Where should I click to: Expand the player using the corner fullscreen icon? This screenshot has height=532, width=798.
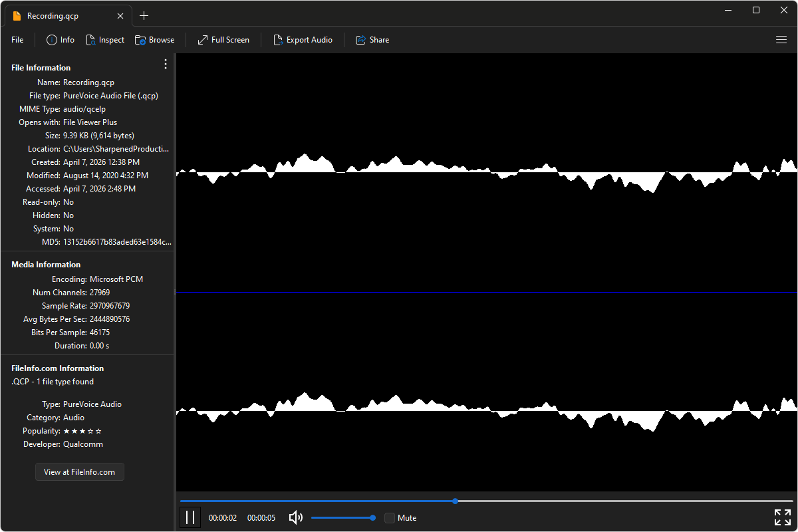[x=782, y=517]
